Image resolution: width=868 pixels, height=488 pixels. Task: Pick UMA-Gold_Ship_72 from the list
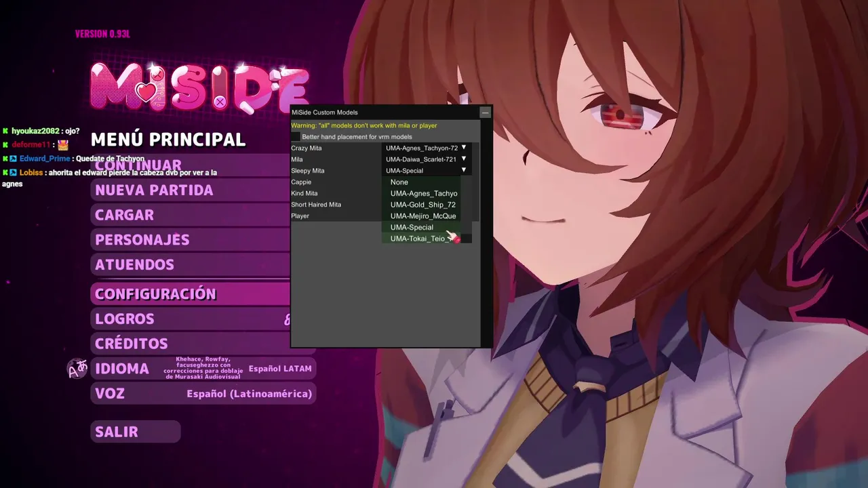(421, 205)
